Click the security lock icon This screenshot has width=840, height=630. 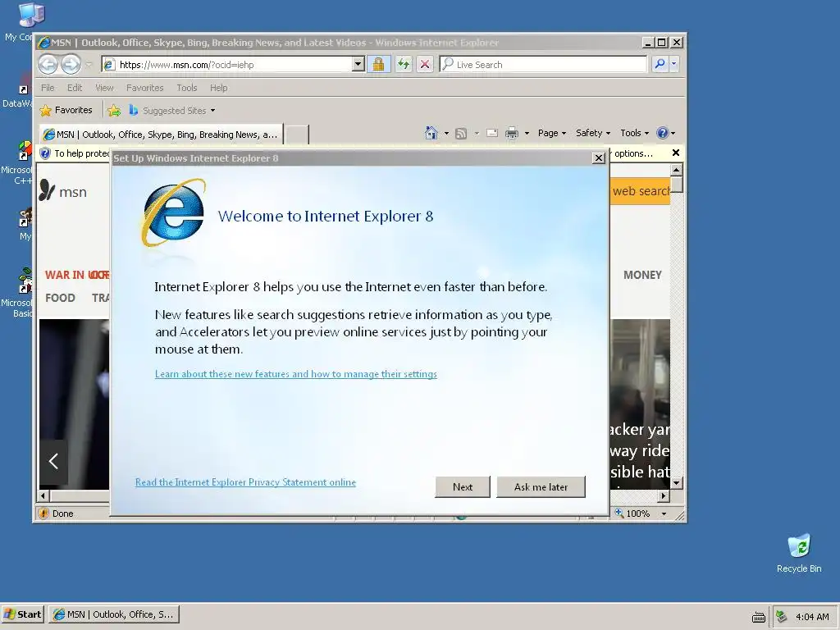pos(378,64)
